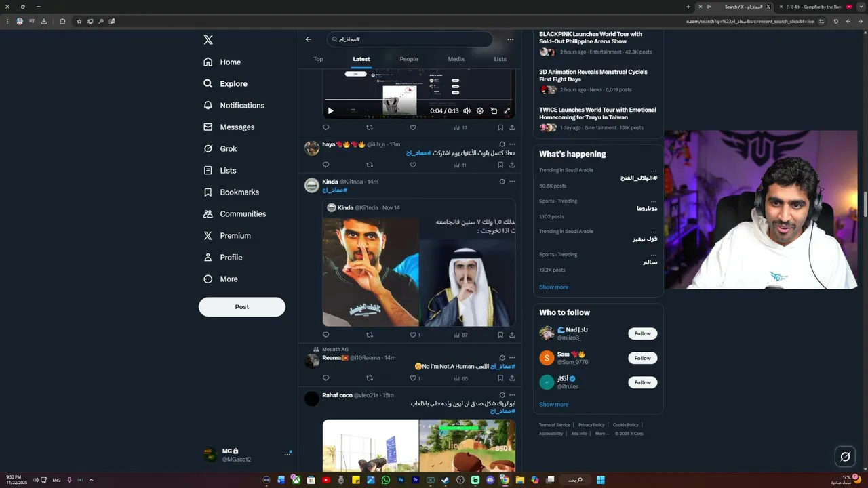The height and width of the screenshot is (488, 868).
Task: Open video settings gear
Action: tap(480, 110)
